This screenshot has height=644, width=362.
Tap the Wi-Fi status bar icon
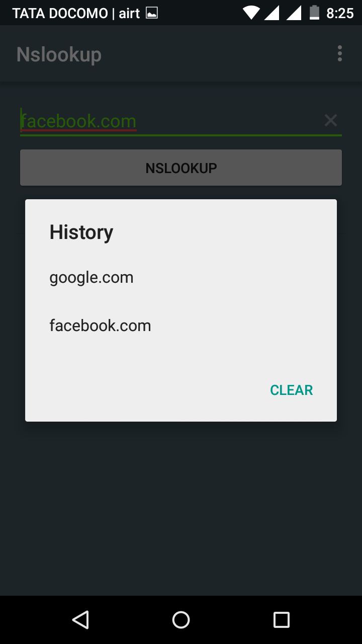251,13
